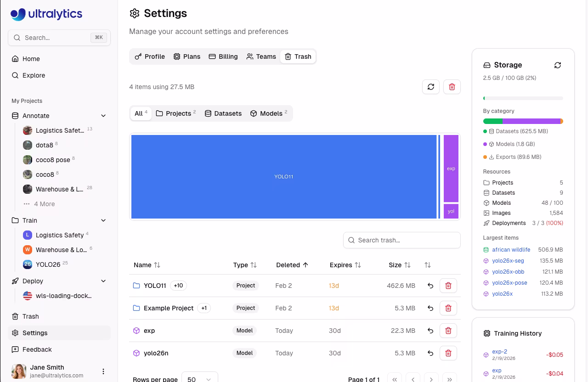Go to next page of results
This screenshot has width=588, height=382.
pos(431,379)
